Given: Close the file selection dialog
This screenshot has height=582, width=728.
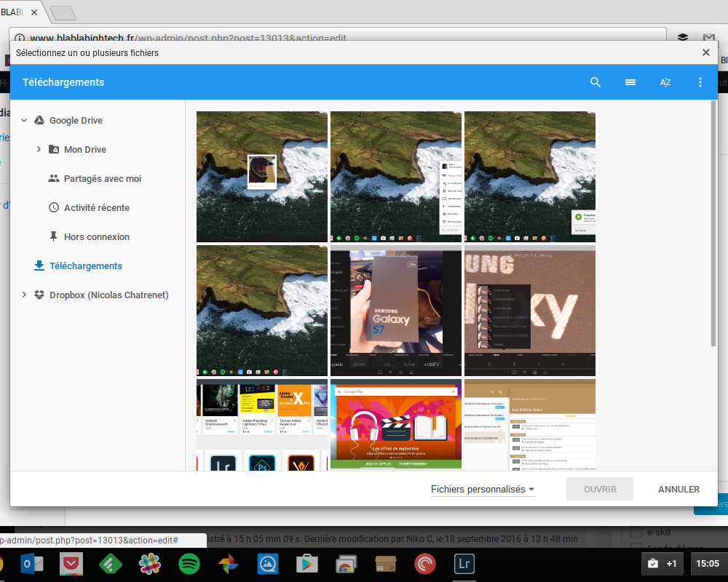Looking at the screenshot, I should point(705,52).
